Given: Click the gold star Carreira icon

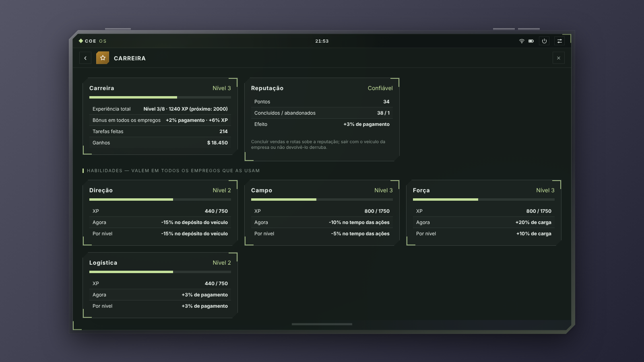Looking at the screenshot, I should click(103, 58).
